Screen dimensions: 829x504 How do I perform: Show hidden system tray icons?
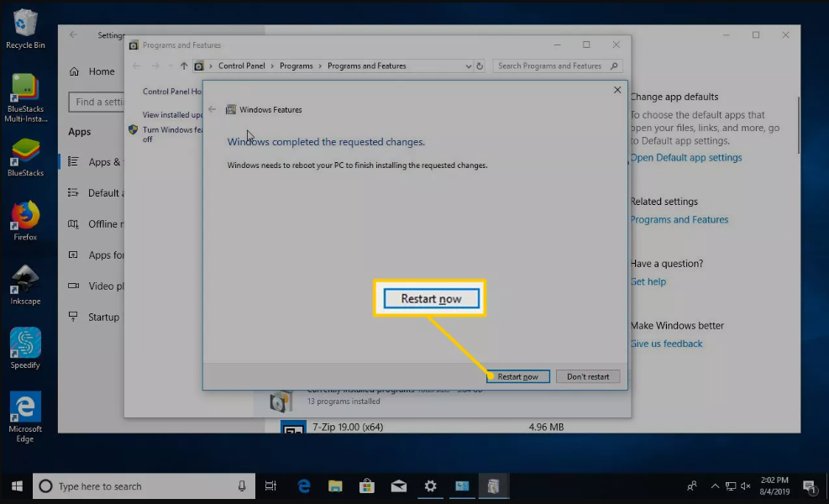pyautogui.click(x=715, y=486)
